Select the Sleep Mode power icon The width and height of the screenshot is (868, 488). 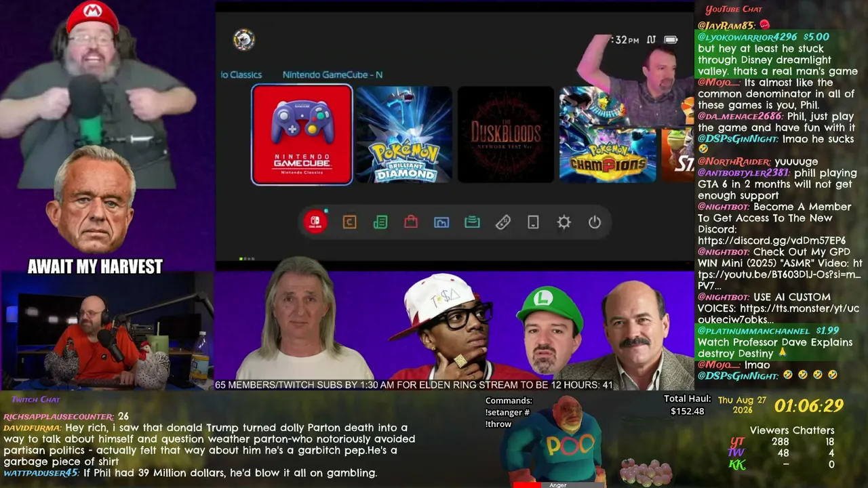595,222
